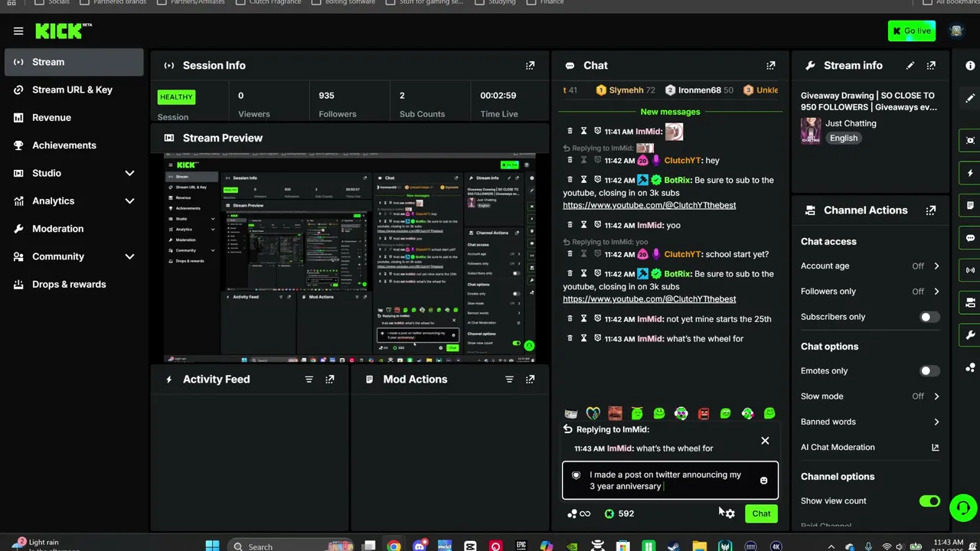Pop out the Session Info panel
Viewport: 980px width, 551px height.
[530, 66]
